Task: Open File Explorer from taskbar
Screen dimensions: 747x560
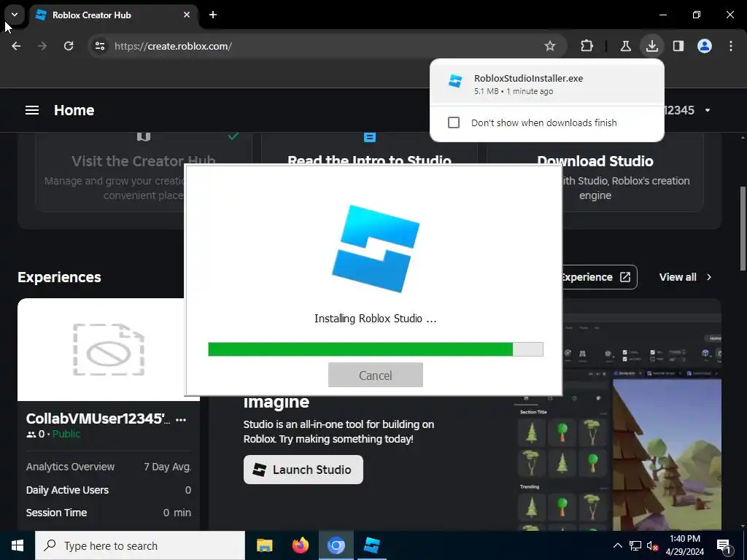Action: [x=264, y=545]
